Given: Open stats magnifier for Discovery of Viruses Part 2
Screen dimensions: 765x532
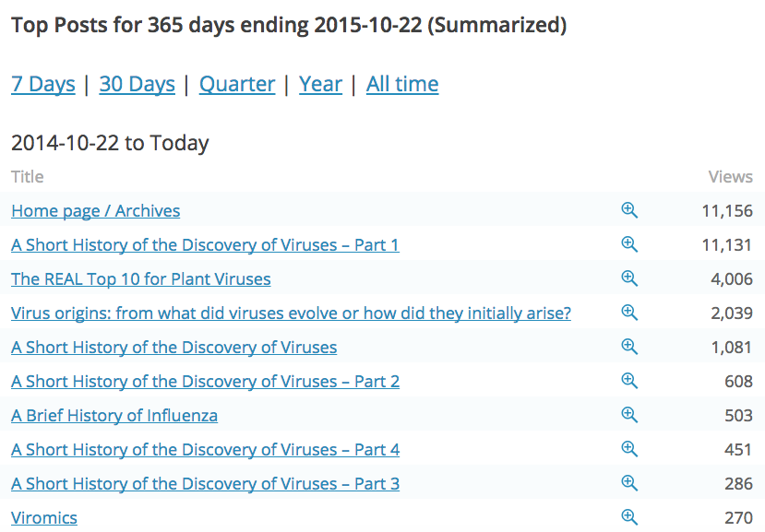Looking at the screenshot, I should (x=629, y=381).
